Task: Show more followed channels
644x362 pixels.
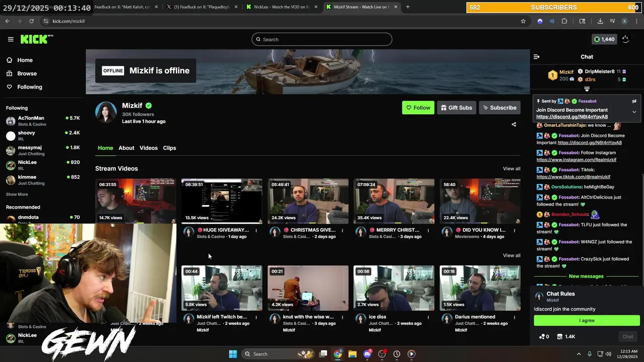Action: tap(17, 194)
